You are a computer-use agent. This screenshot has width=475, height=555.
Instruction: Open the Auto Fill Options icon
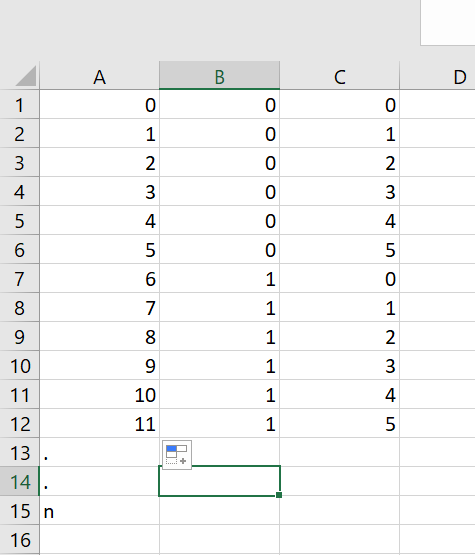[x=177, y=455]
